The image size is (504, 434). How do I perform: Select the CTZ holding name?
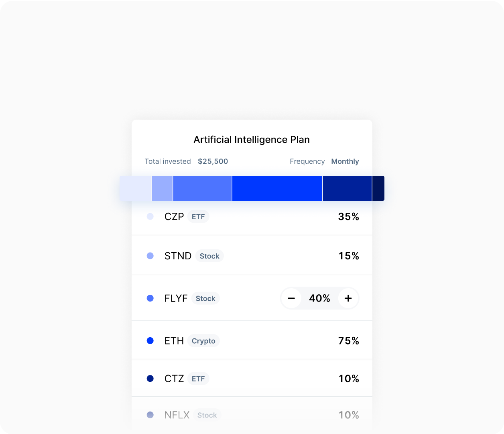(174, 379)
